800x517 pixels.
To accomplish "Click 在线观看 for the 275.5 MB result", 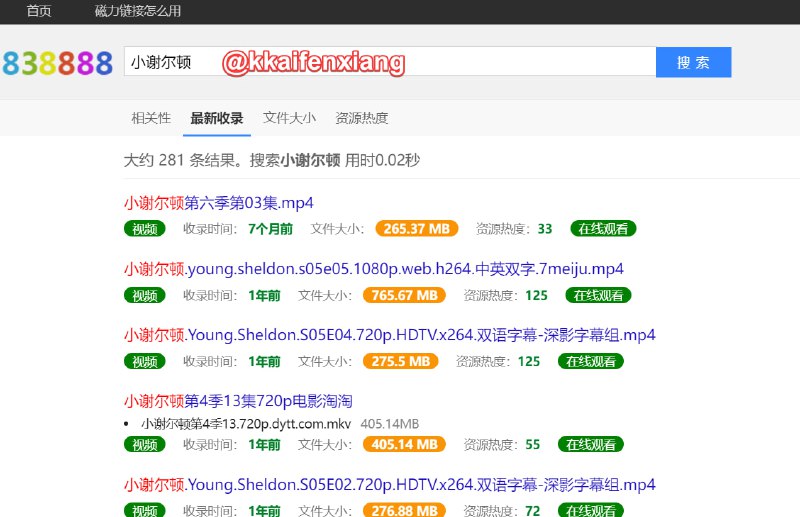I will pyautogui.click(x=591, y=361).
